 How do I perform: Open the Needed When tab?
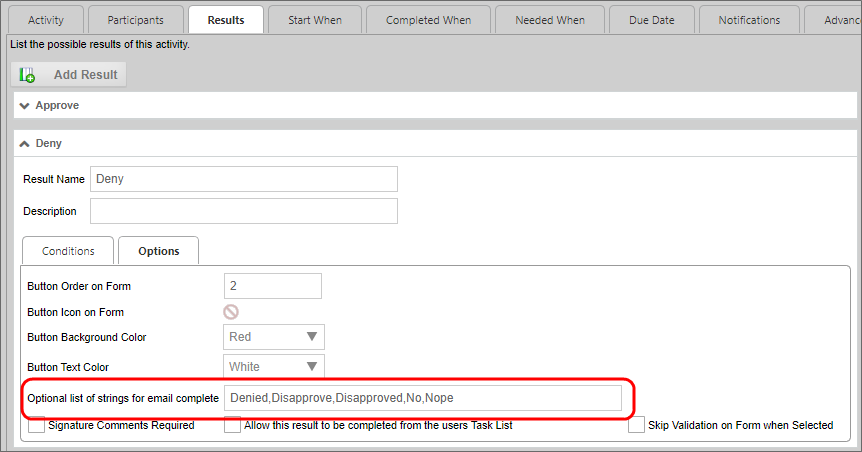point(549,20)
